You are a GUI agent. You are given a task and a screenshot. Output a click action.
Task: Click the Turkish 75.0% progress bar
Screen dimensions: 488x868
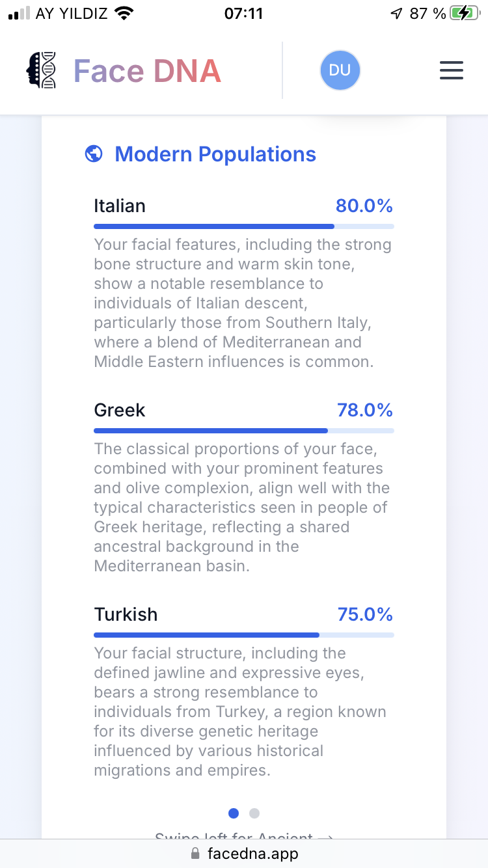click(x=244, y=635)
